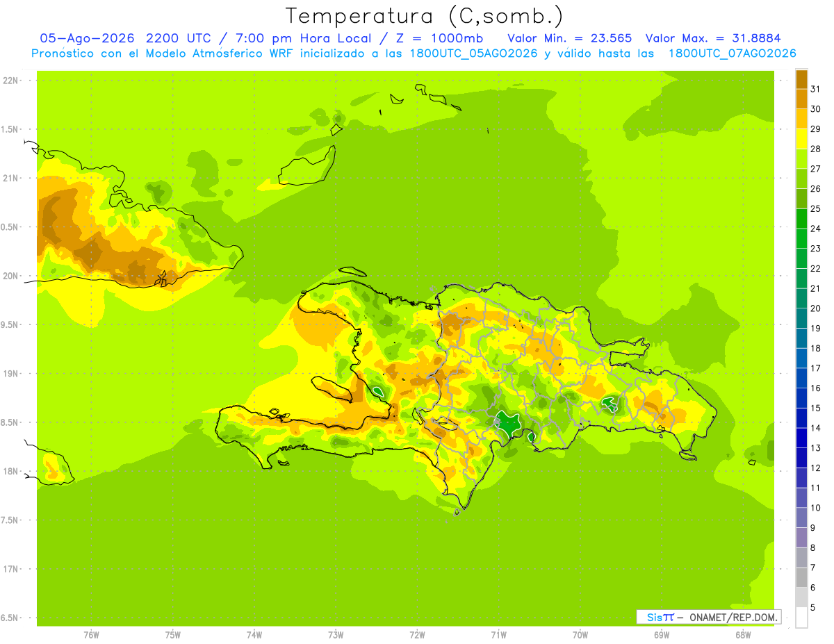This screenshot has width=834, height=644.
Task: Click the '21N' latitude label
Action: 11,179
